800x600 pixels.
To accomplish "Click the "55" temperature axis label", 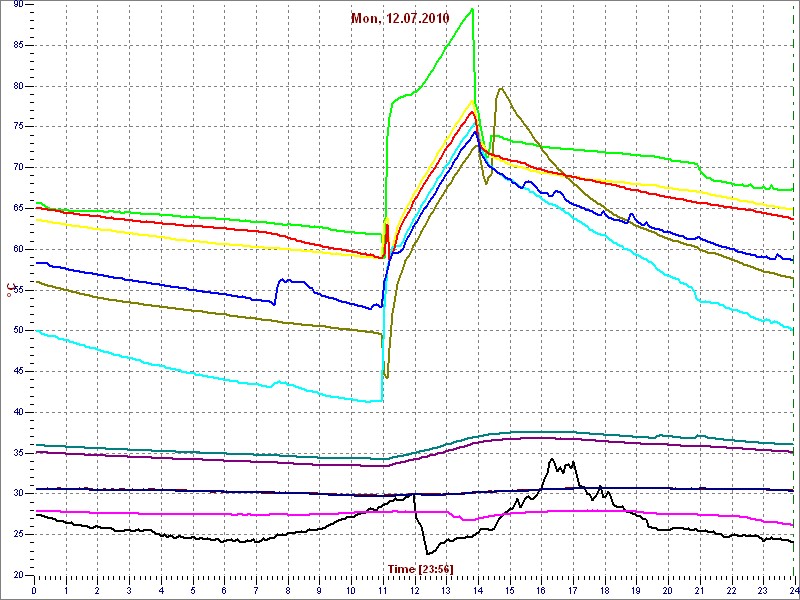I will coord(18,290).
